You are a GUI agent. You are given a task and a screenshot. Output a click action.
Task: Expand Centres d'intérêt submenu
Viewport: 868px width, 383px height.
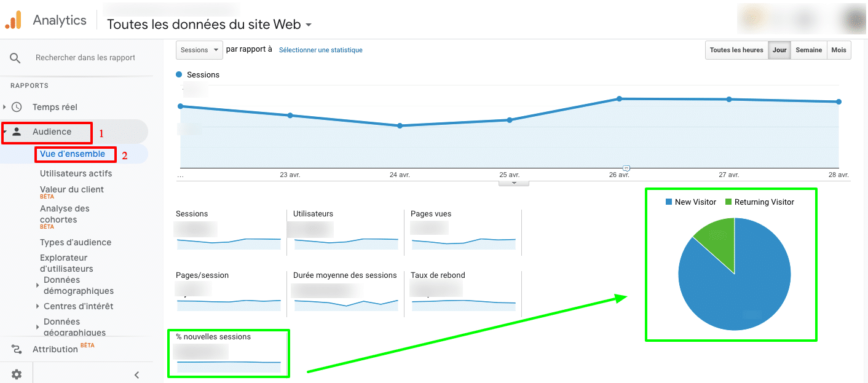pos(38,306)
